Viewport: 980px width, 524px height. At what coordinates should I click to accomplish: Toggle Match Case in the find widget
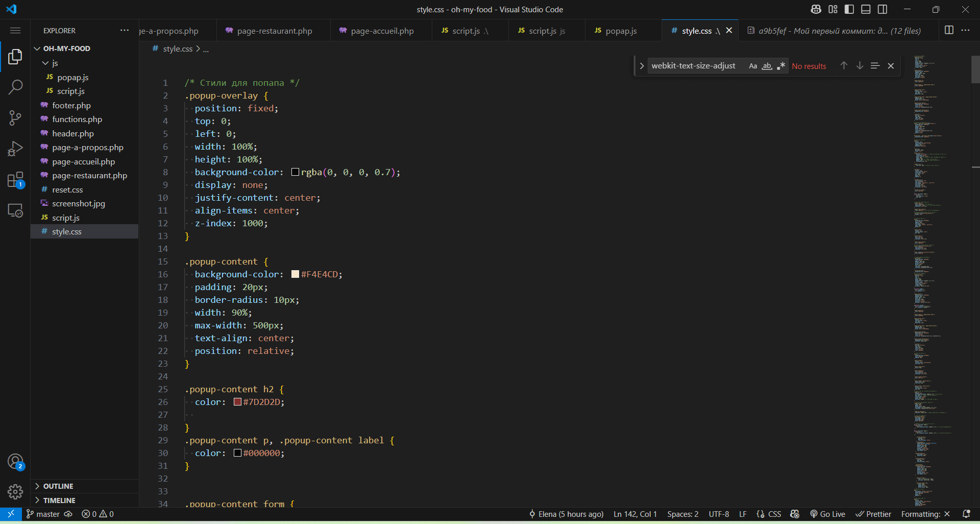tap(753, 65)
